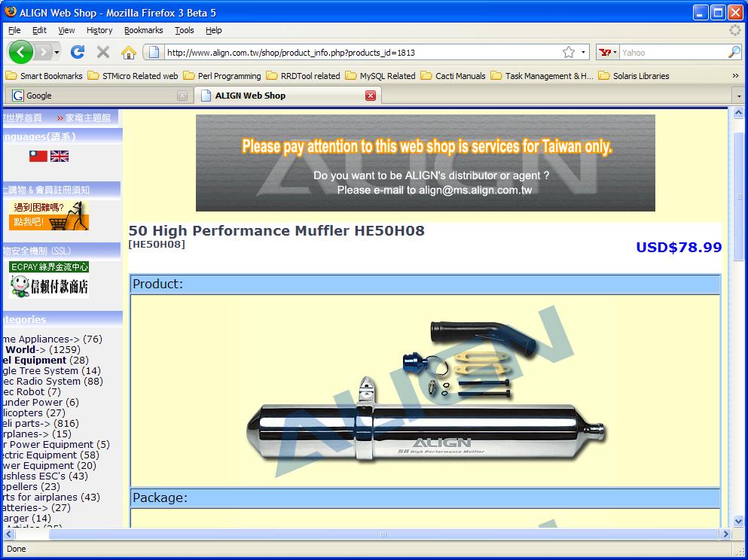This screenshot has width=748, height=560.
Task: Click the Done status bar text
Action: click(x=17, y=549)
